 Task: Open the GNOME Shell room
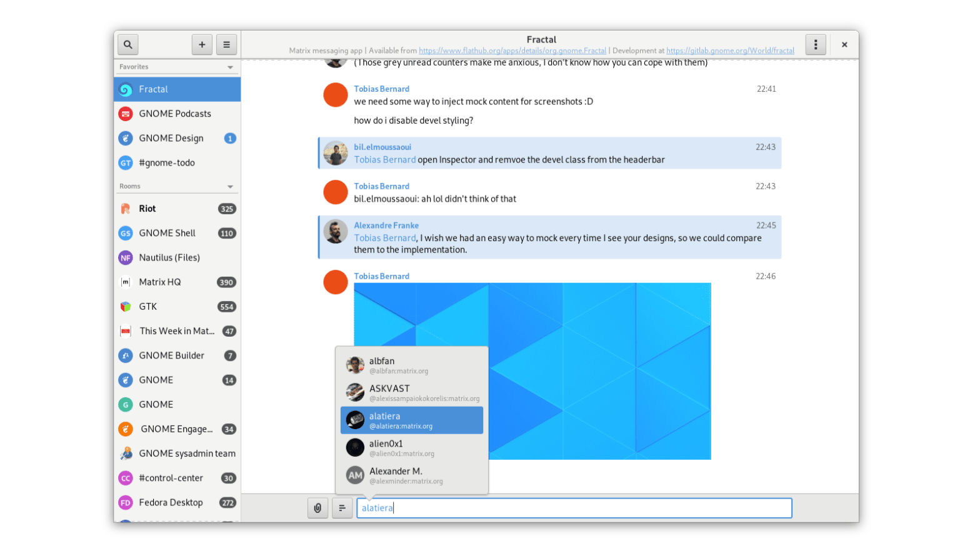pyautogui.click(x=177, y=233)
